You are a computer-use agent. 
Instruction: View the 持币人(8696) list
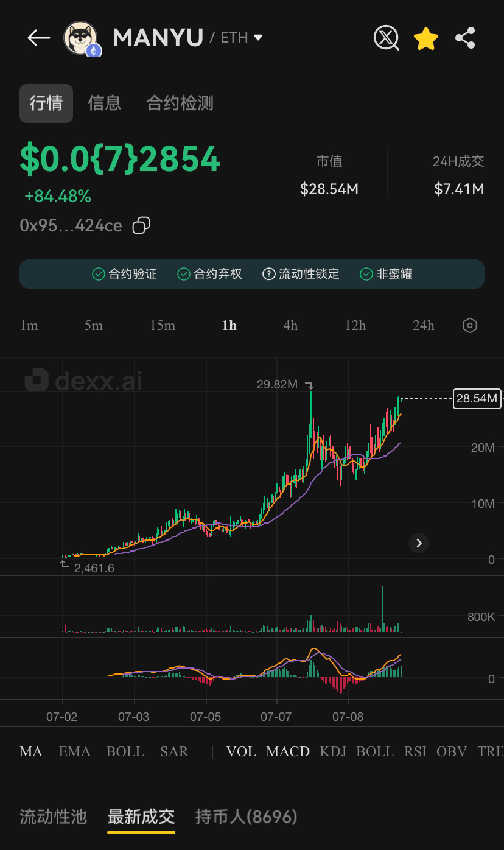click(246, 817)
